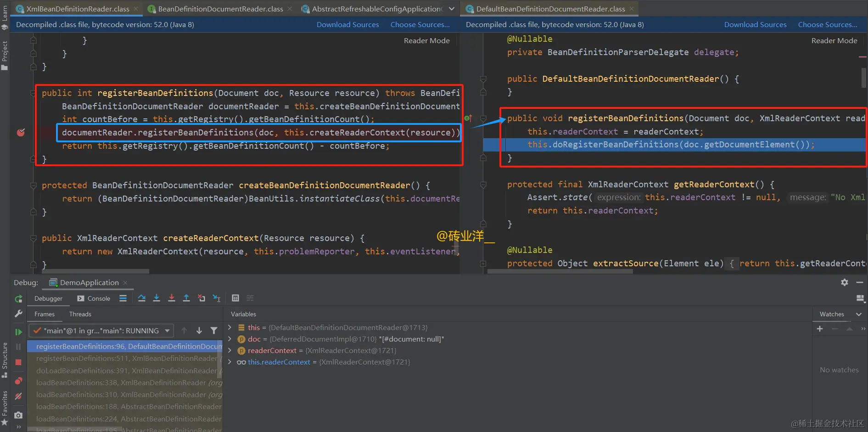868x432 pixels.
Task: Rerun the DemoApplication debug session
Action: point(18,299)
